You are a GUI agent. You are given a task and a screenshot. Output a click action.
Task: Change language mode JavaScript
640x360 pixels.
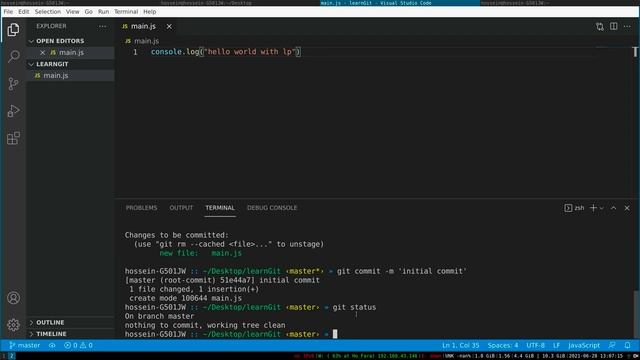584,345
